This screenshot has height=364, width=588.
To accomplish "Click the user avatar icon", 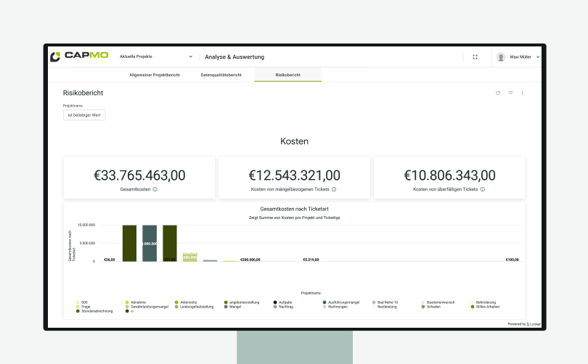I will pyautogui.click(x=501, y=57).
